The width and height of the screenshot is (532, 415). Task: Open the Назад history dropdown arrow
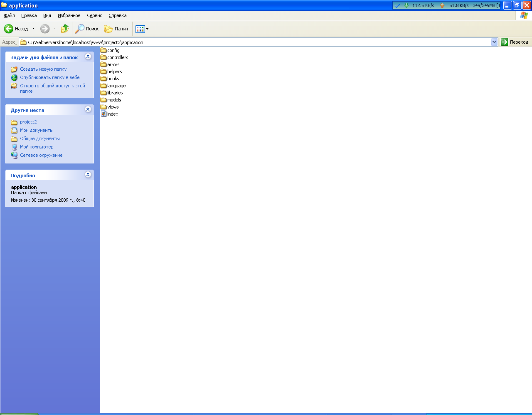pos(34,29)
